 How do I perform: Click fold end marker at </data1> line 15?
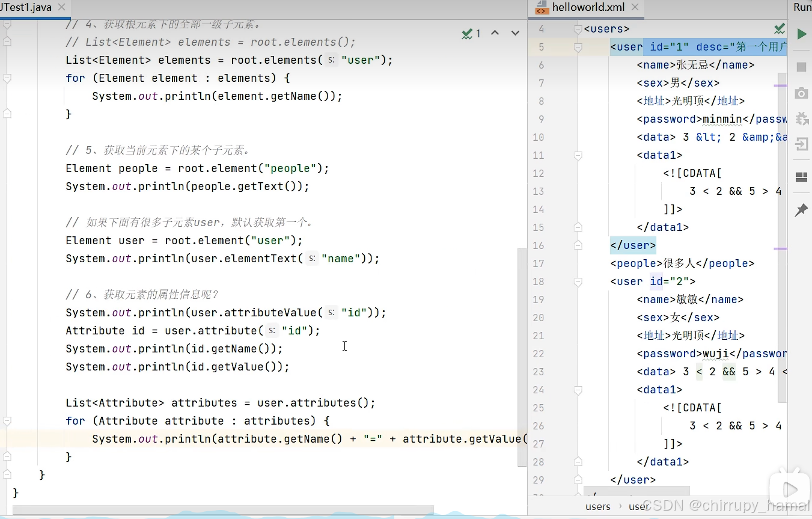578,227
